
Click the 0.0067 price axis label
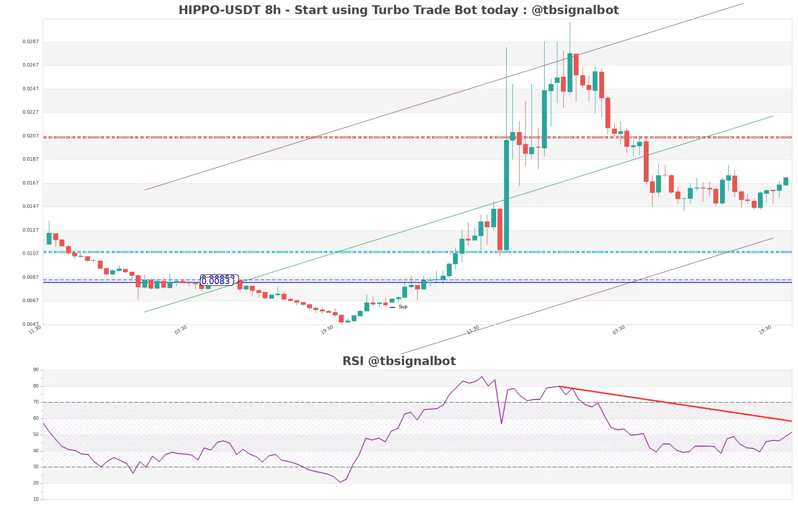(30, 300)
